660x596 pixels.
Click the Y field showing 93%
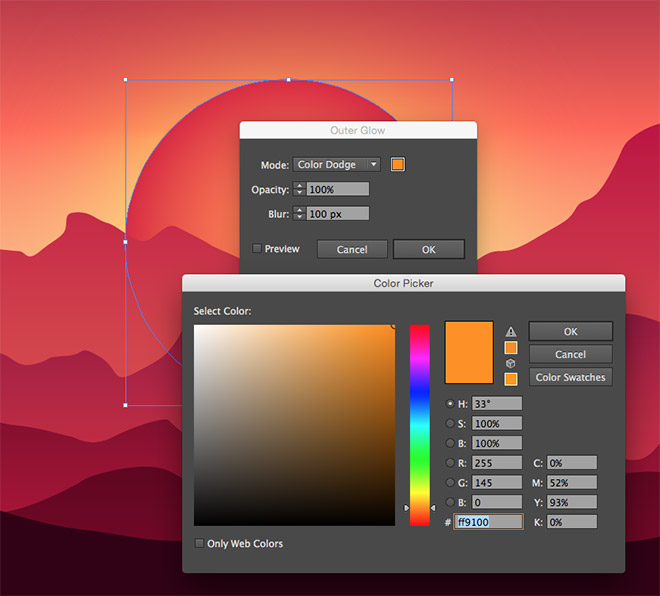(x=572, y=502)
